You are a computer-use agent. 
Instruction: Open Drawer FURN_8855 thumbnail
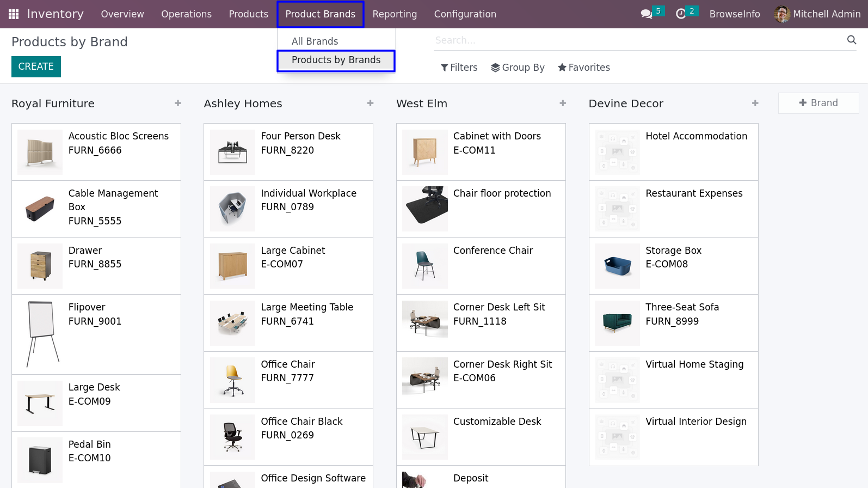(40, 266)
